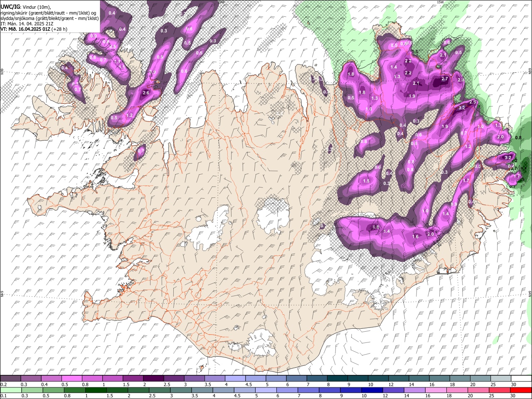Click the '15W' longitude label at top edge
The width and height of the screenshot is (532, 399).
pos(441,2)
